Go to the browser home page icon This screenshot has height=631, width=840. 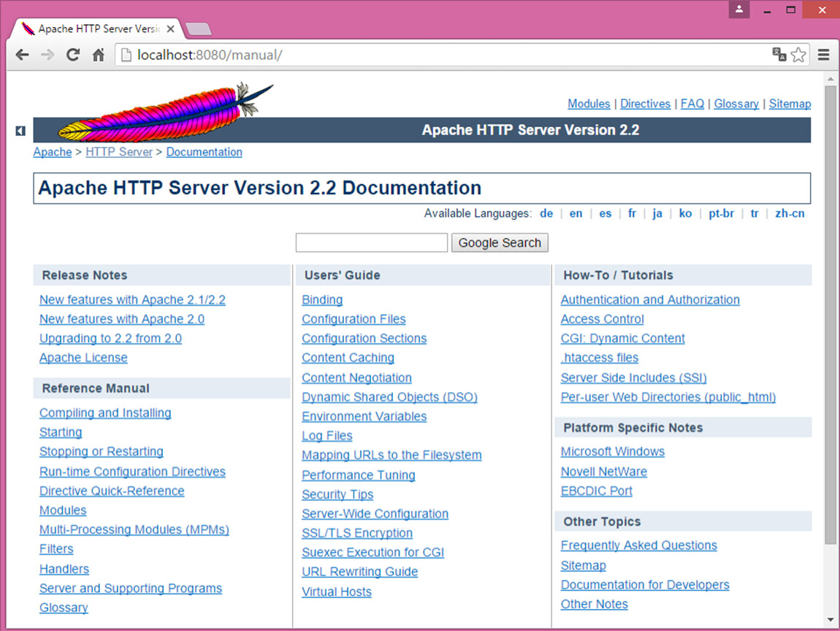pyautogui.click(x=99, y=55)
